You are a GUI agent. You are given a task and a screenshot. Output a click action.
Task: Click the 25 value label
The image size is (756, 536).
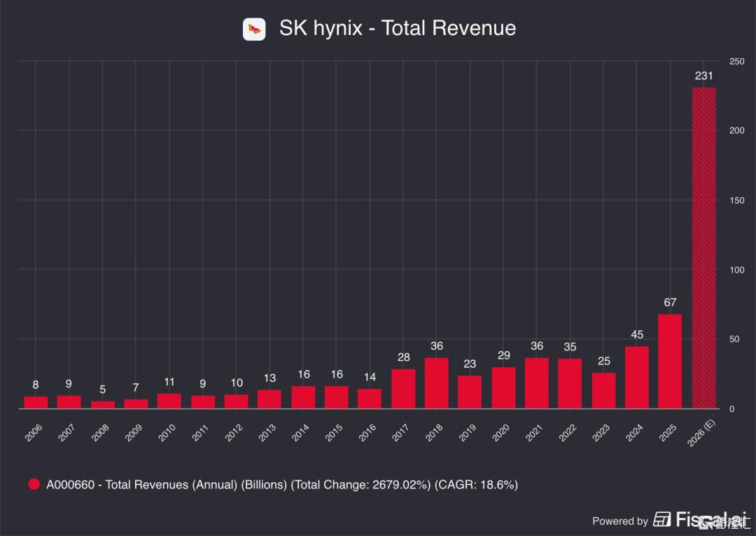tap(603, 361)
